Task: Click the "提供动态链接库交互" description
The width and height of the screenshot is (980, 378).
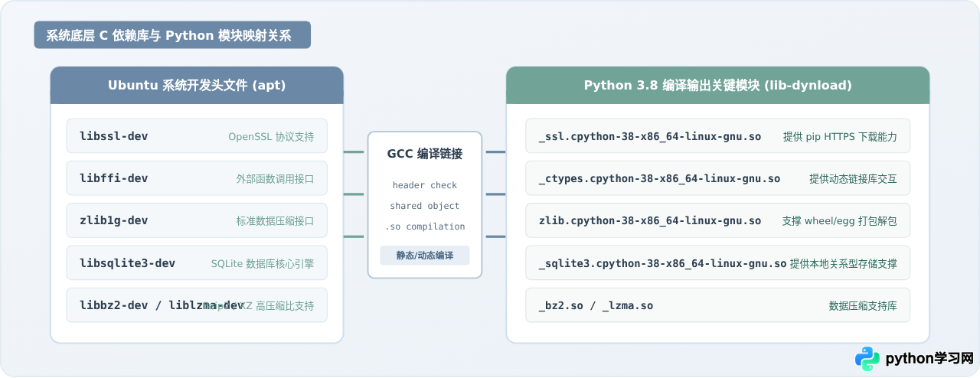Action: pyautogui.click(x=853, y=179)
